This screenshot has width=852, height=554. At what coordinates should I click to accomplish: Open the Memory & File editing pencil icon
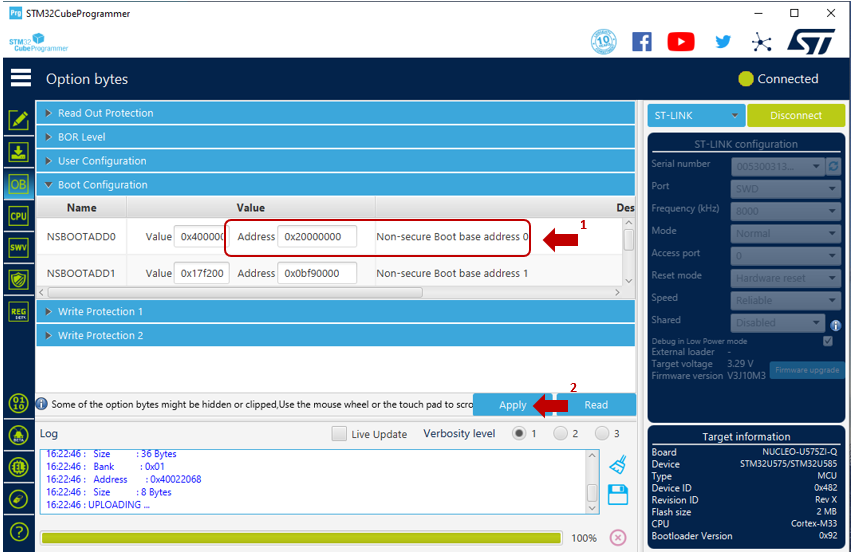18,120
